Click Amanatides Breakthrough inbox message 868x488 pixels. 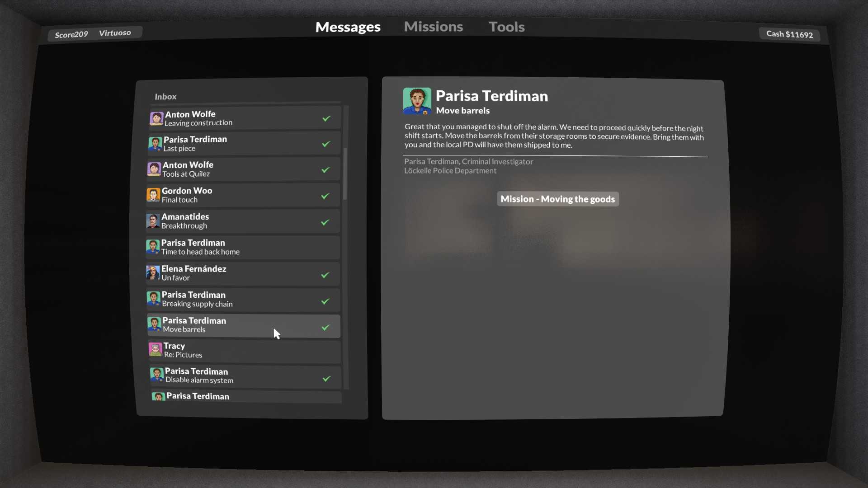tap(243, 221)
